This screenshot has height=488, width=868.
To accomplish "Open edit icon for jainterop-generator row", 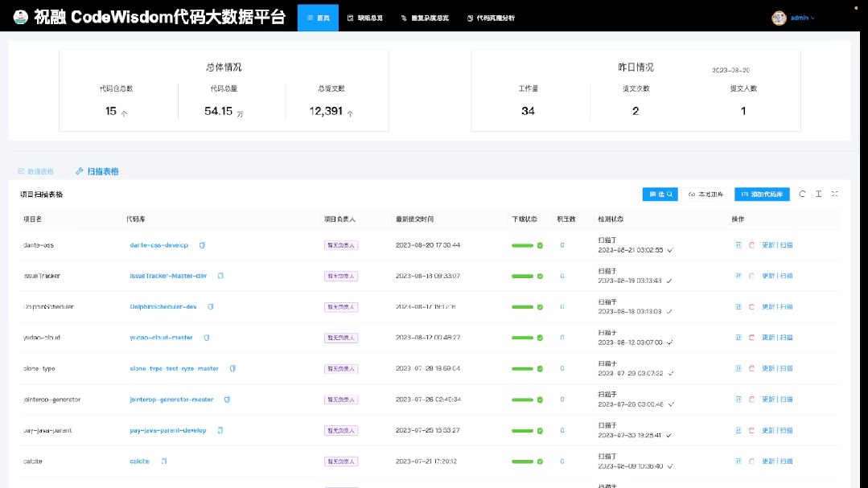I will (738, 400).
